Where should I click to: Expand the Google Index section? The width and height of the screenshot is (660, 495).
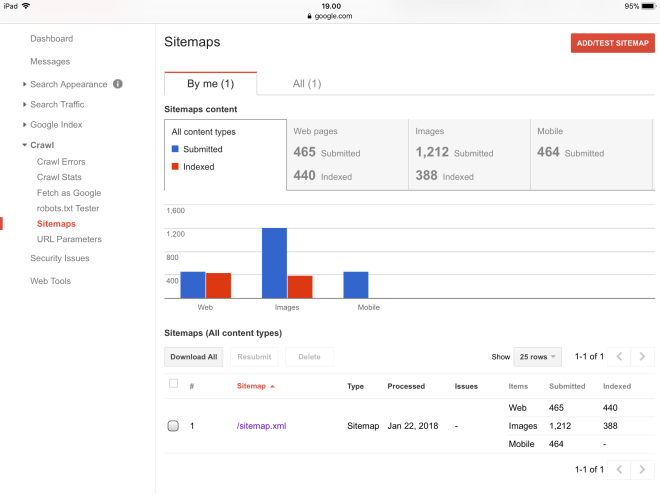click(25, 125)
